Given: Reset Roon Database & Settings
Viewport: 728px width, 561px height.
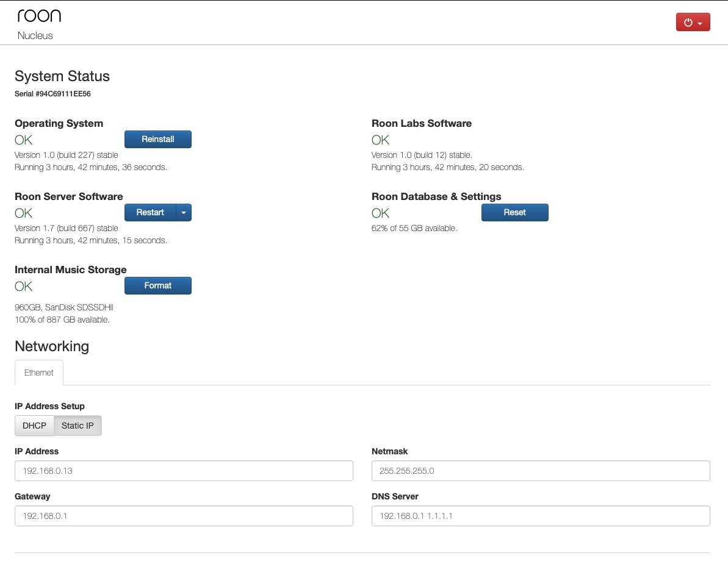Looking at the screenshot, I should tap(515, 213).
